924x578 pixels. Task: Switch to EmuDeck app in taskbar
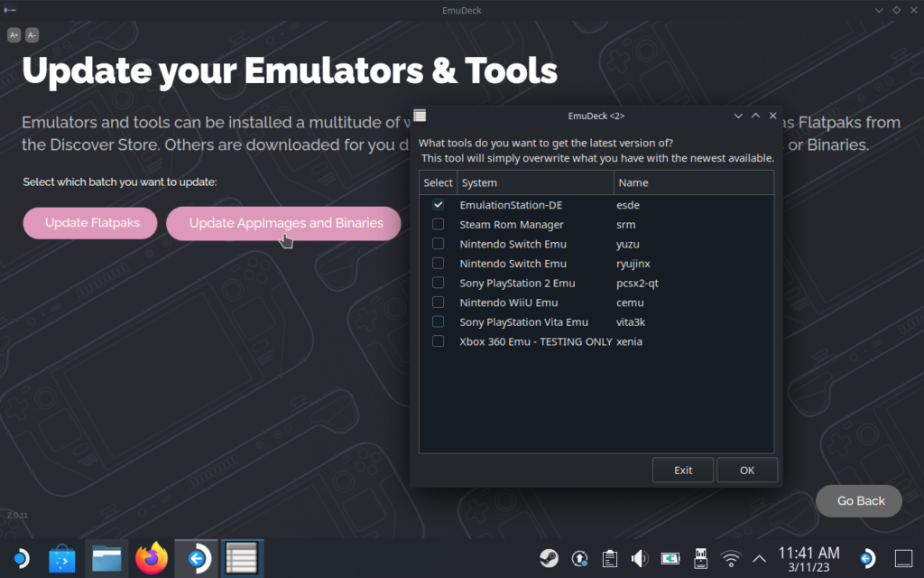tap(196, 558)
